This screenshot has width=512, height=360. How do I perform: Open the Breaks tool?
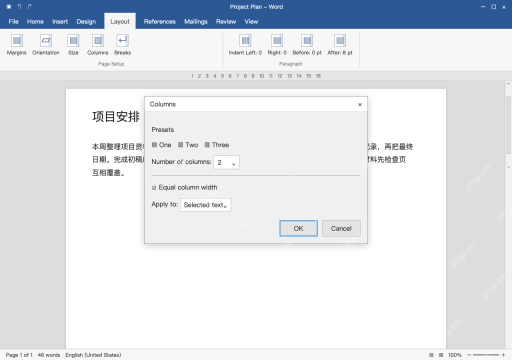pos(123,45)
